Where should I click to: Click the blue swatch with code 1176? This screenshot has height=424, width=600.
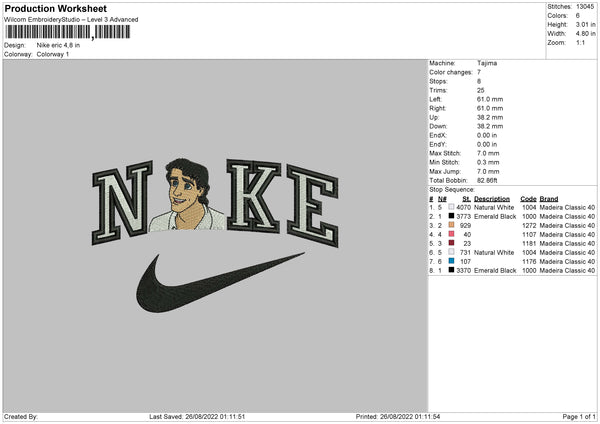(451, 261)
